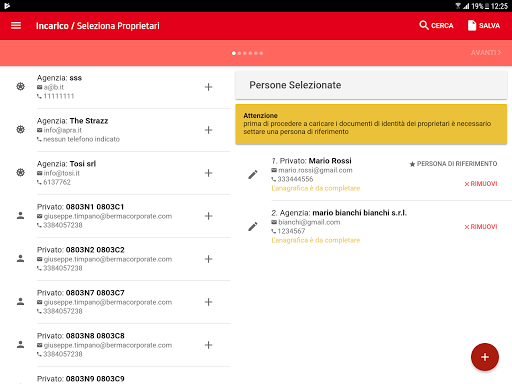Click agency icon beside Tosi srl
This screenshot has height=384, width=512.
[20, 172]
